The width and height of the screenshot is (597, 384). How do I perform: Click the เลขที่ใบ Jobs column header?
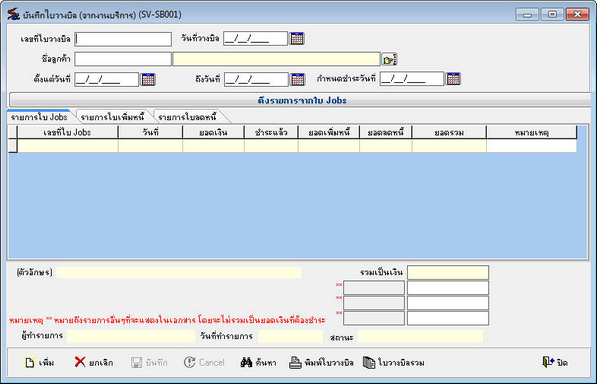pyautogui.click(x=68, y=132)
